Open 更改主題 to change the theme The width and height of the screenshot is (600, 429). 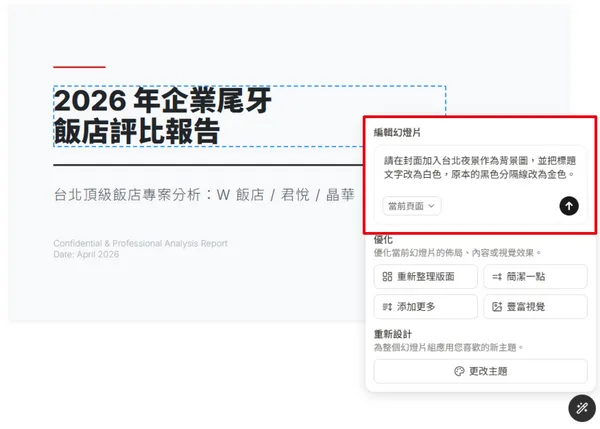(481, 371)
